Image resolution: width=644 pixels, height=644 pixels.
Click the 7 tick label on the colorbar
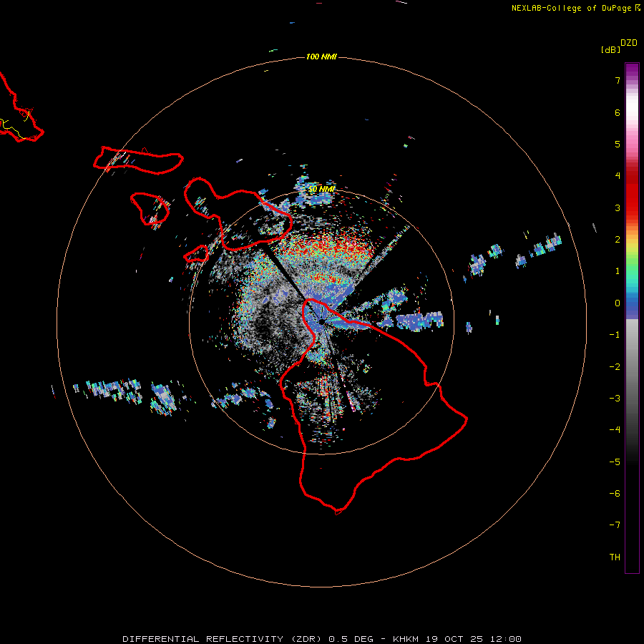pos(618,80)
